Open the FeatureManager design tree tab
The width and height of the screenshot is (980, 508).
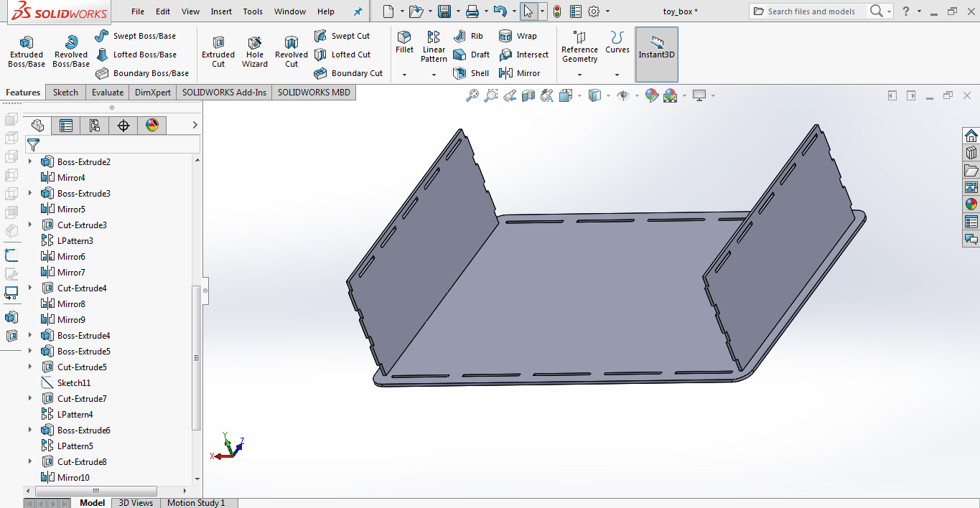point(37,126)
